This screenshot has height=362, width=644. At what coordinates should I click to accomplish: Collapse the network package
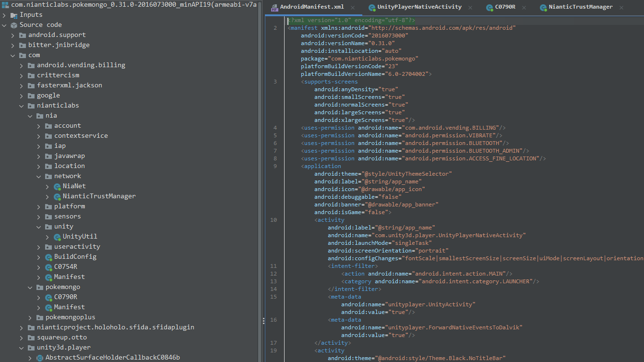click(39, 176)
